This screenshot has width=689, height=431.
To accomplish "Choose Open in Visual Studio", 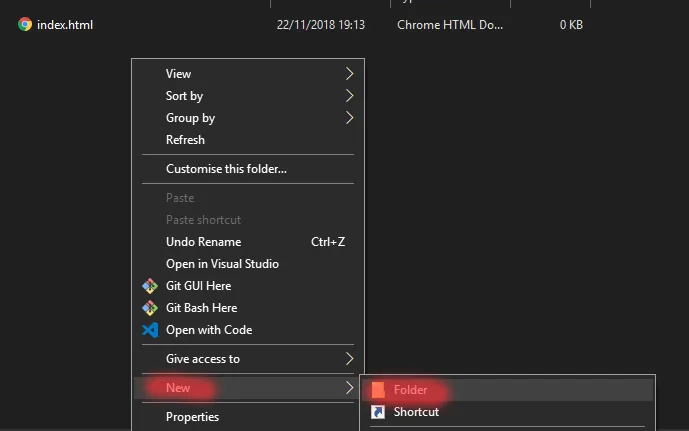I will 222,264.
